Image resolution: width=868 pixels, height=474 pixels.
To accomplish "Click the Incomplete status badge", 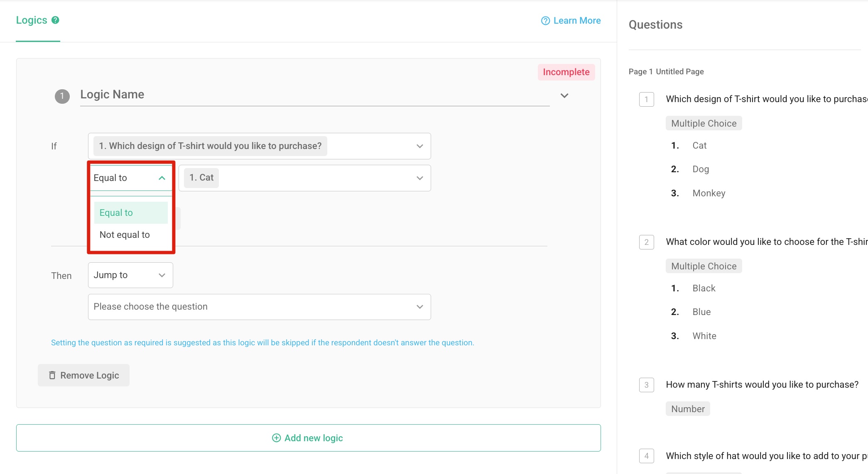I will tap(566, 72).
